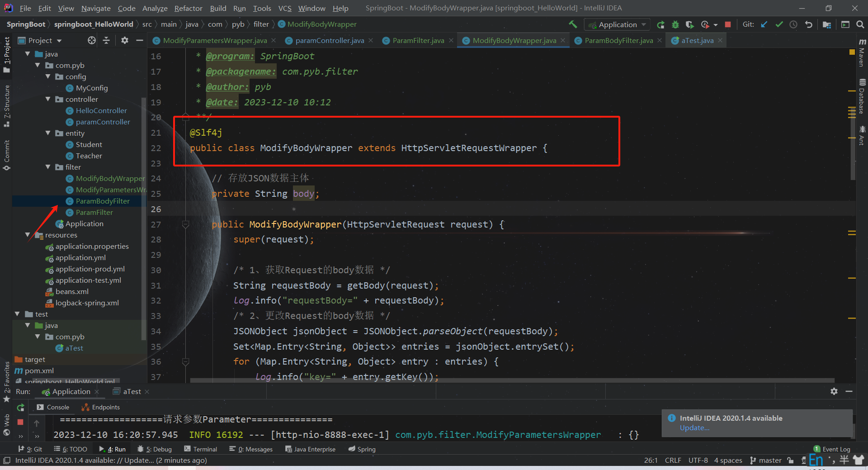Open the Navigate menu
The image size is (868, 470).
pos(96,8)
